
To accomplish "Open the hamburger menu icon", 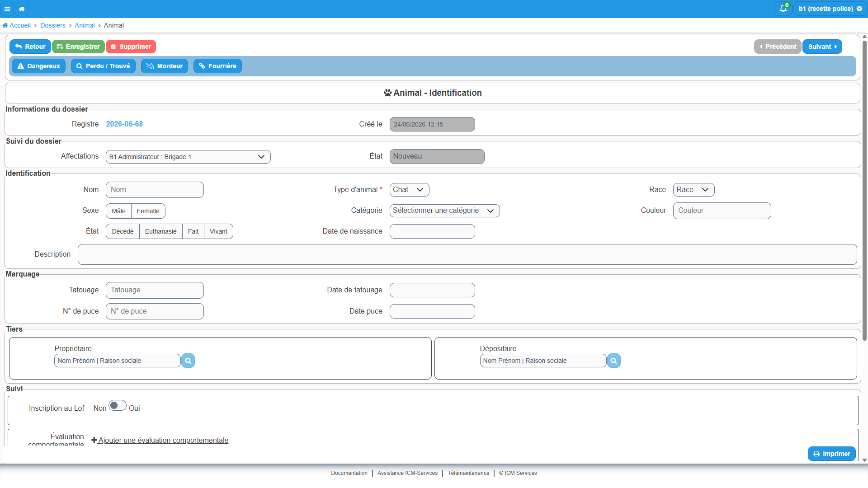I will pyautogui.click(x=7, y=9).
